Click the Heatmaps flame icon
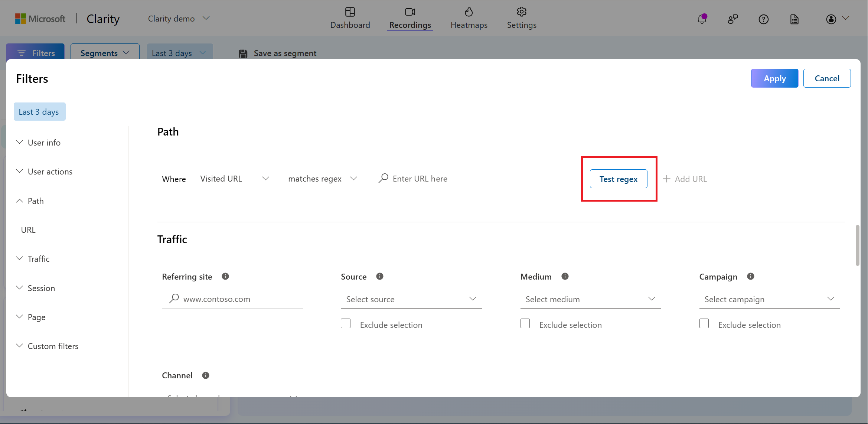Image resolution: width=868 pixels, height=424 pixels. point(469,12)
